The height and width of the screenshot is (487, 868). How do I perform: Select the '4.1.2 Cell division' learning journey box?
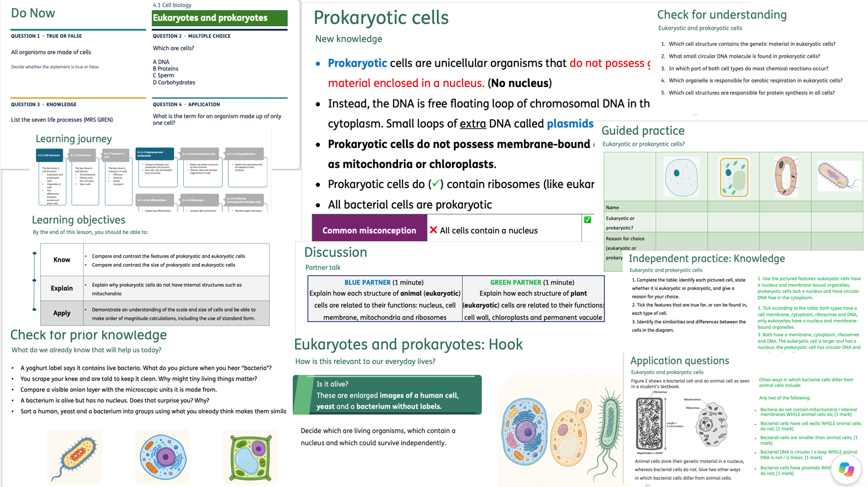[x=83, y=155]
